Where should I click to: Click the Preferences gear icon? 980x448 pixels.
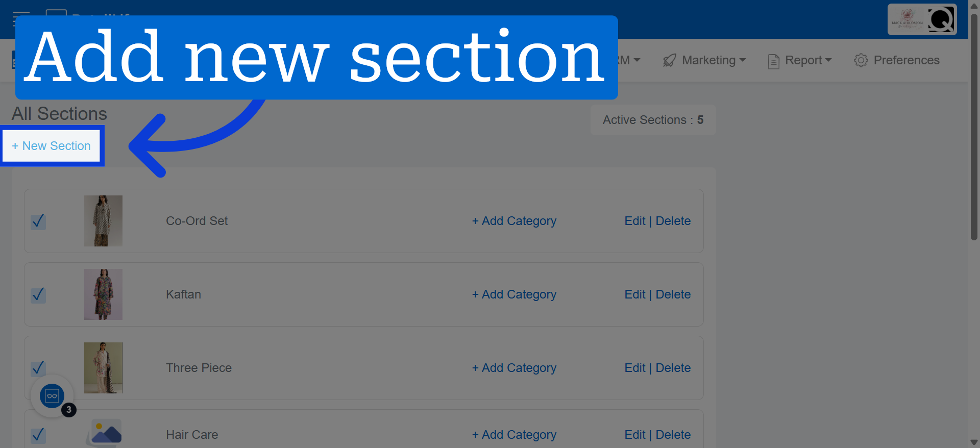pyautogui.click(x=861, y=60)
